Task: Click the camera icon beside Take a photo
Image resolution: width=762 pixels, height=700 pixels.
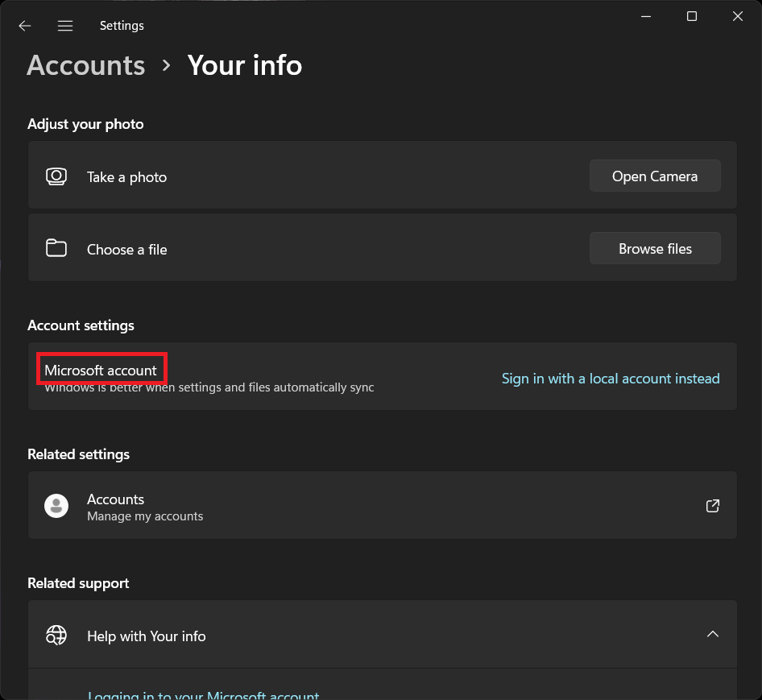Action: click(x=56, y=176)
